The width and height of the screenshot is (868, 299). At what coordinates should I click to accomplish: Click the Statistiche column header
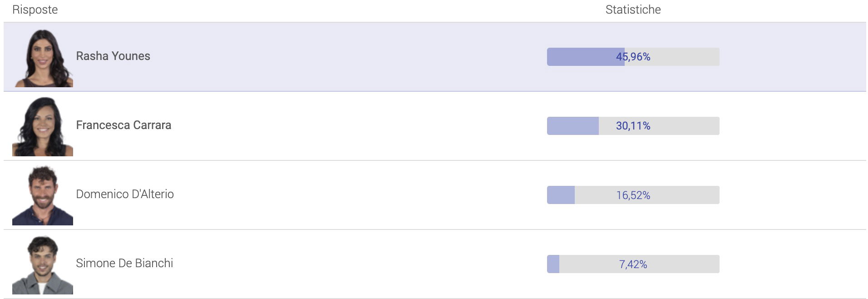[633, 10]
